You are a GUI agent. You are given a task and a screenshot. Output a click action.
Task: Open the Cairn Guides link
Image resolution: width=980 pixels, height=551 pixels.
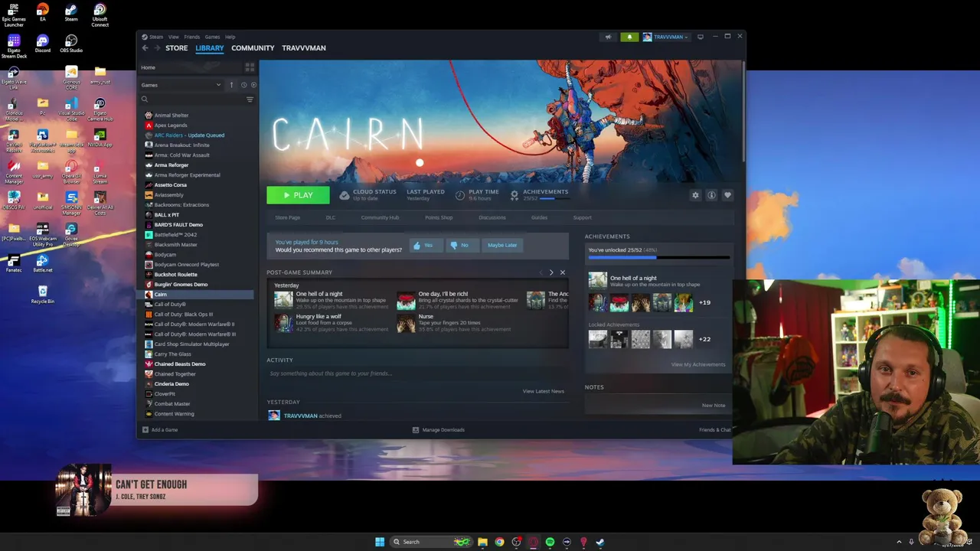(x=539, y=217)
